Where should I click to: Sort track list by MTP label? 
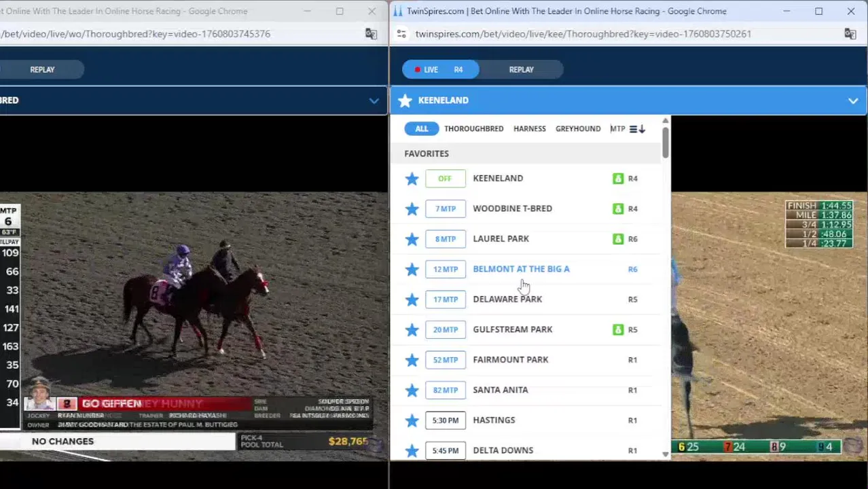pyautogui.click(x=617, y=128)
